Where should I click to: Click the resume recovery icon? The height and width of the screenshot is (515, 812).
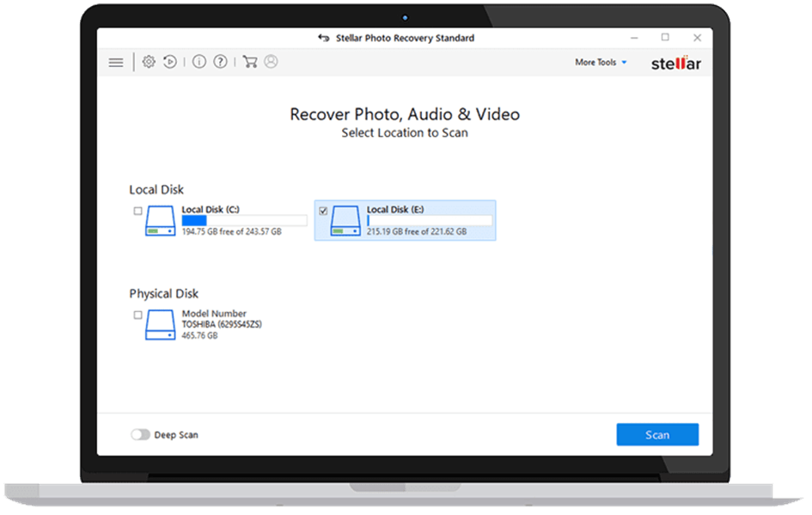170,62
